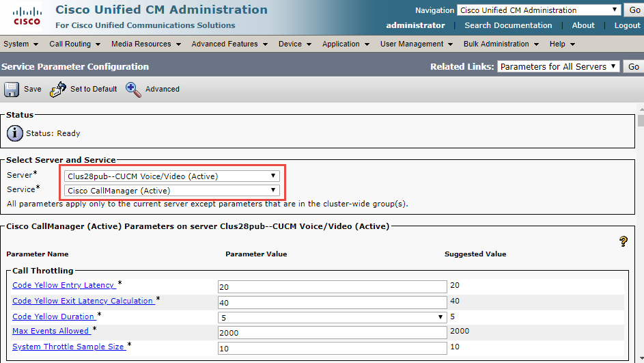Click the Cisco logo
Viewport: 644px width, 363px height.
coord(27,16)
